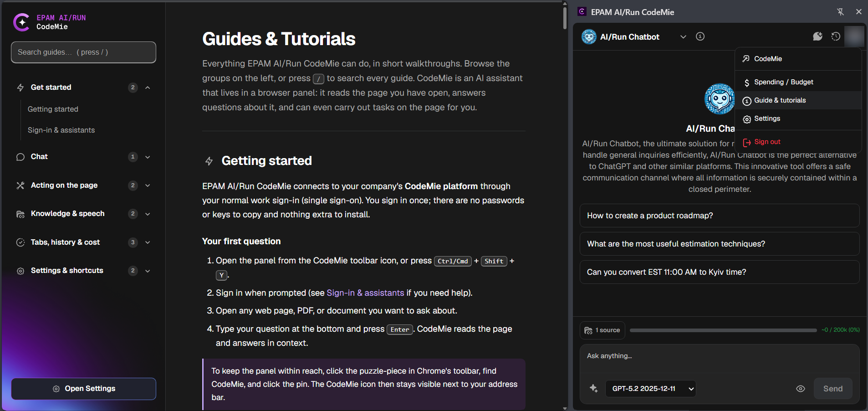Expand the Tabs, history & cost chevron
This screenshot has height=411, width=868.
pyautogui.click(x=148, y=242)
